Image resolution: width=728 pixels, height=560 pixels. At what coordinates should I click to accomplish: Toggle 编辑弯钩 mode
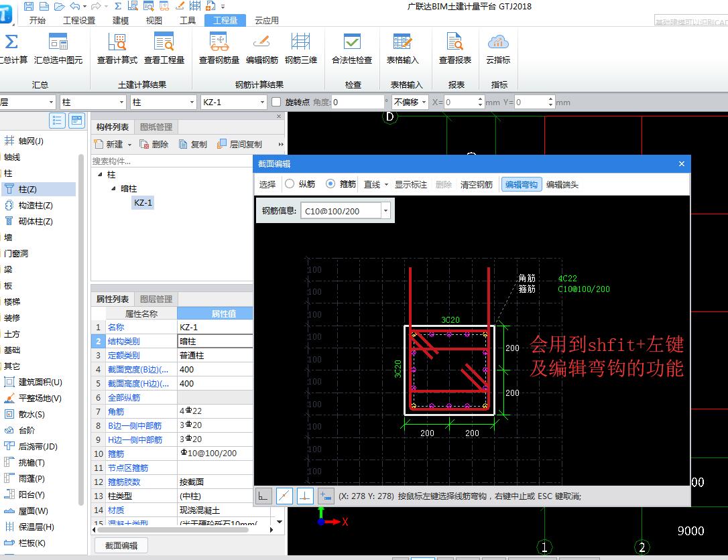(x=522, y=185)
